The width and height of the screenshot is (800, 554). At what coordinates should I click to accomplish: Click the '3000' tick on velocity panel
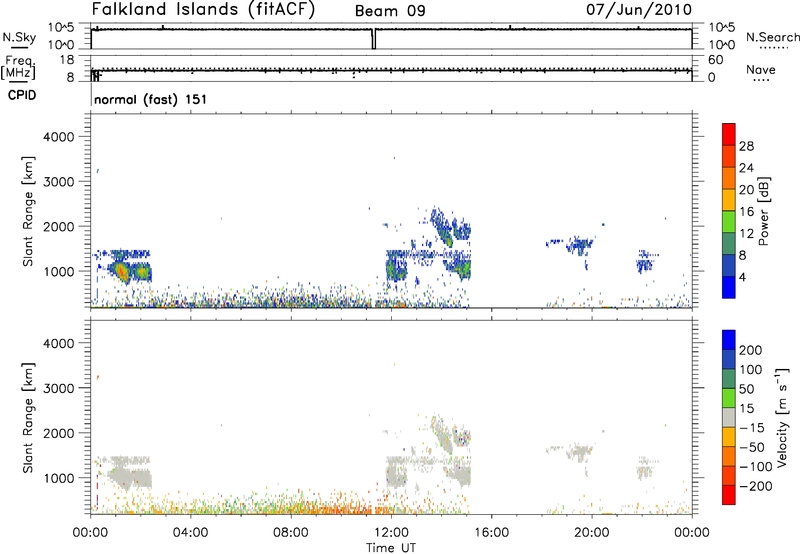point(58,388)
